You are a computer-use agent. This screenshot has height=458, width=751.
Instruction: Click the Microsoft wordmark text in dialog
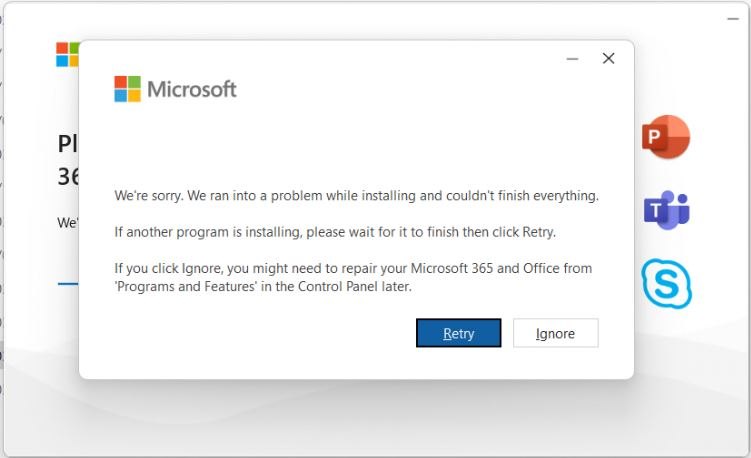tap(192, 90)
